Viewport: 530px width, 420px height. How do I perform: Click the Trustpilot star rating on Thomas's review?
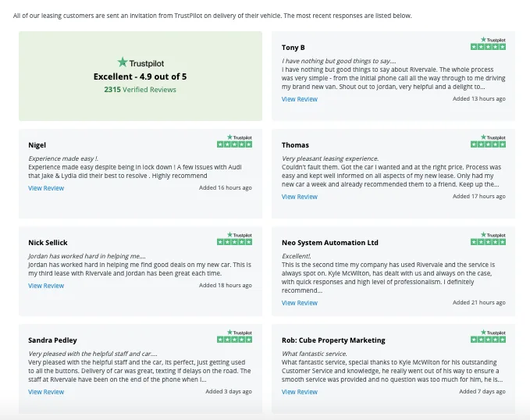(x=488, y=141)
